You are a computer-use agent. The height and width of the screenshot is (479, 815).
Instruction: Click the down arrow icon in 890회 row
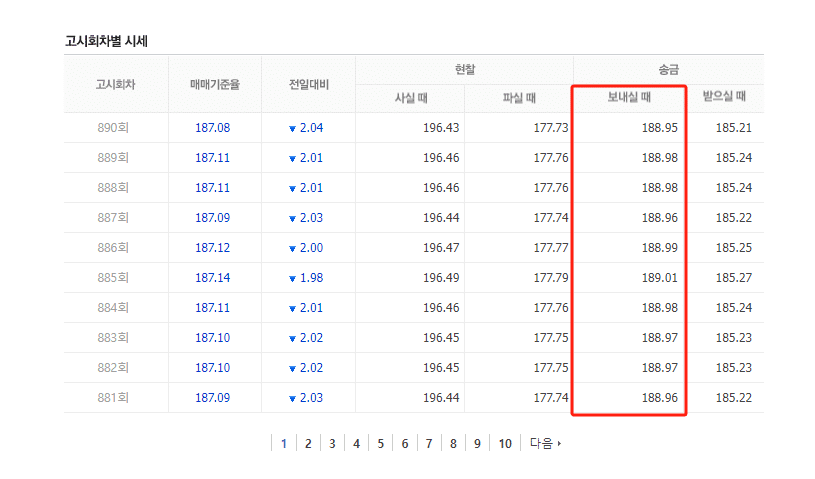(293, 129)
